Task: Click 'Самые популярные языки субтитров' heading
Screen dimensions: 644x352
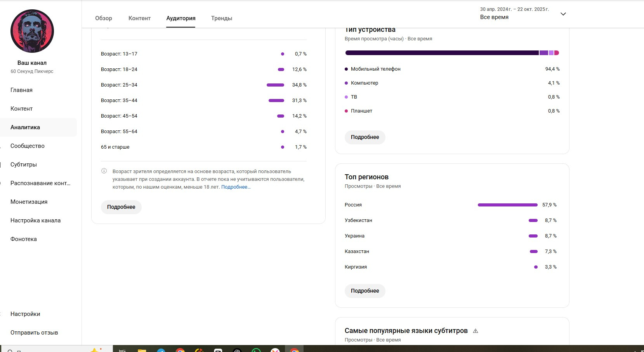Action: click(x=406, y=331)
